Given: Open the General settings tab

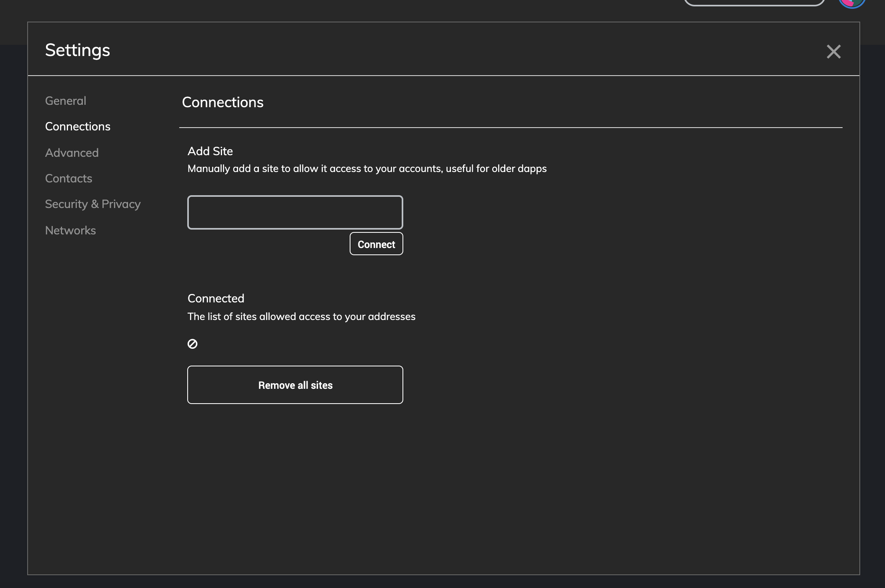Looking at the screenshot, I should click(66, 101).
